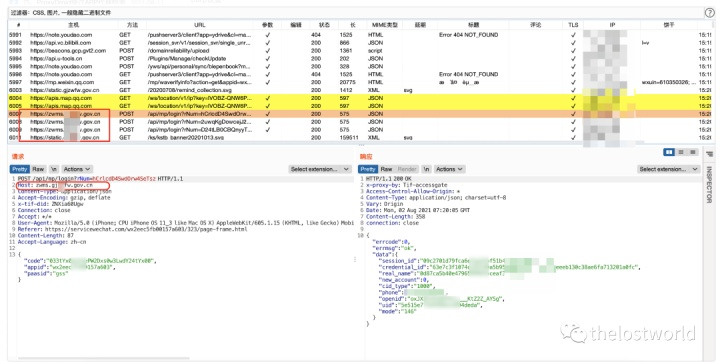Select the Pretty tab in response panel
The width and height of the screenshot is (720, 364).
tap(368, 169)
